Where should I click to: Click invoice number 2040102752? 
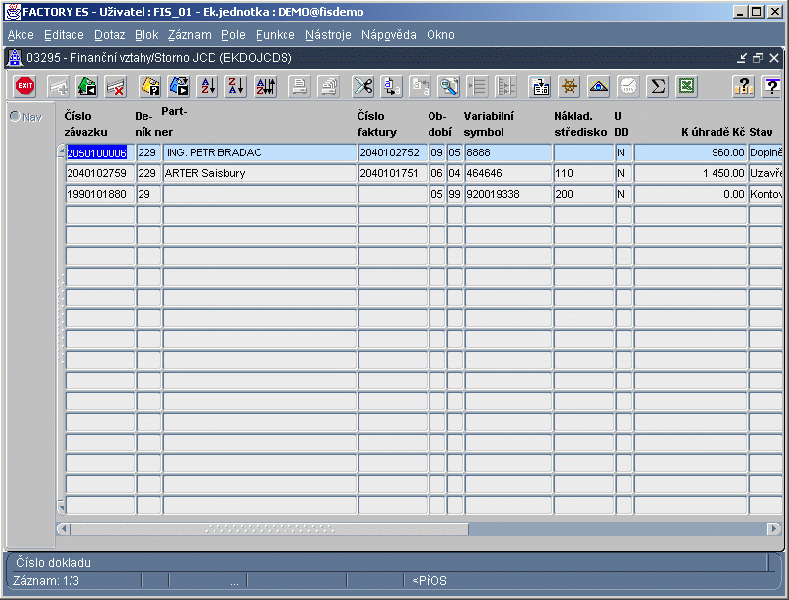tap(392, 153)
